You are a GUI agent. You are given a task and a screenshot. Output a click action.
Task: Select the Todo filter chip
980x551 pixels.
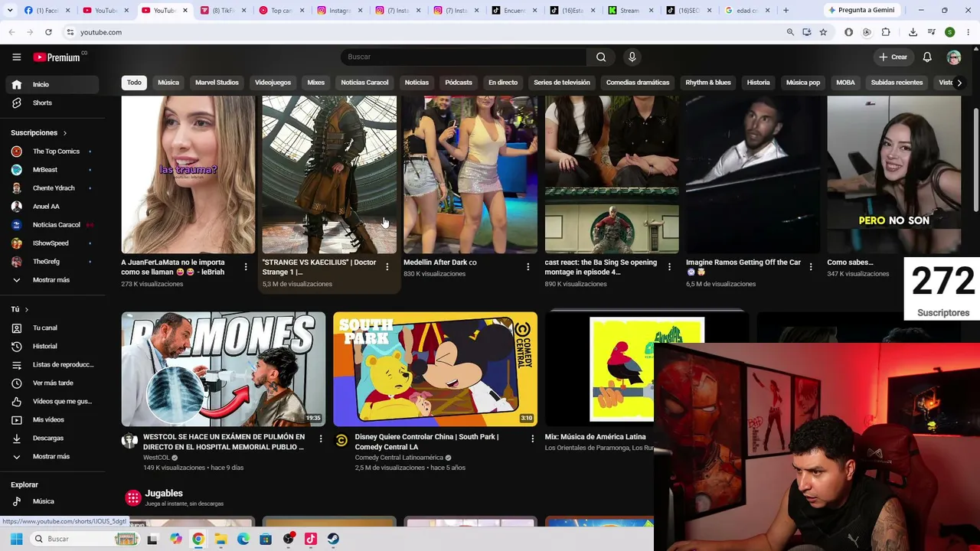pos(134,83)
